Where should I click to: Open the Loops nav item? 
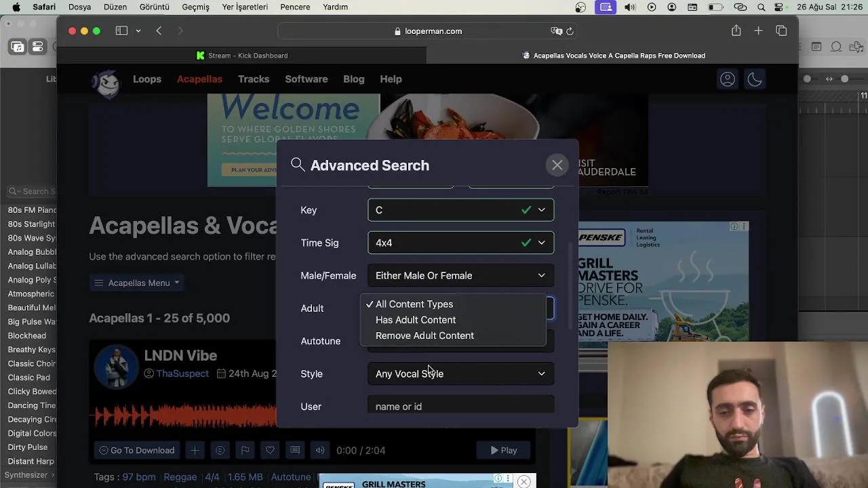[x=147, y=79]
